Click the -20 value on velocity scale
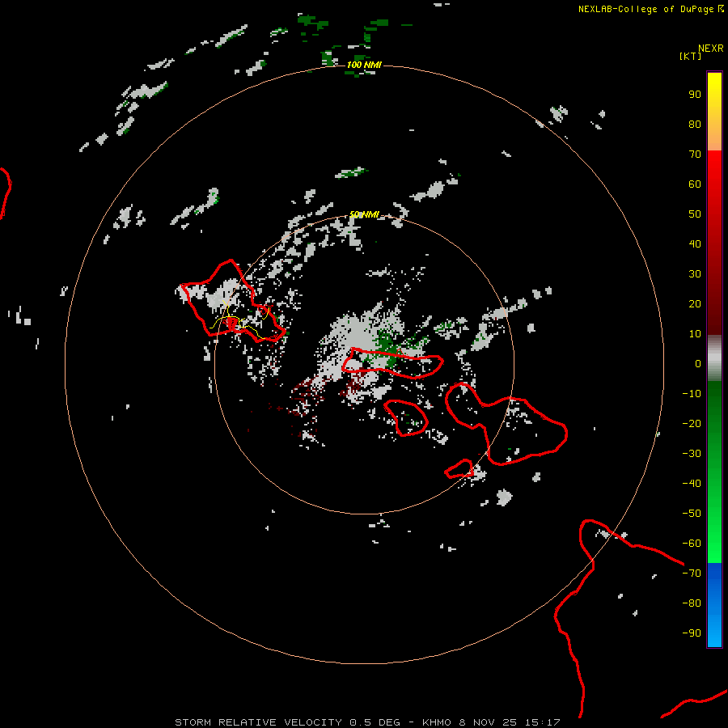This screenshot has height=728, width=728. 692,423
